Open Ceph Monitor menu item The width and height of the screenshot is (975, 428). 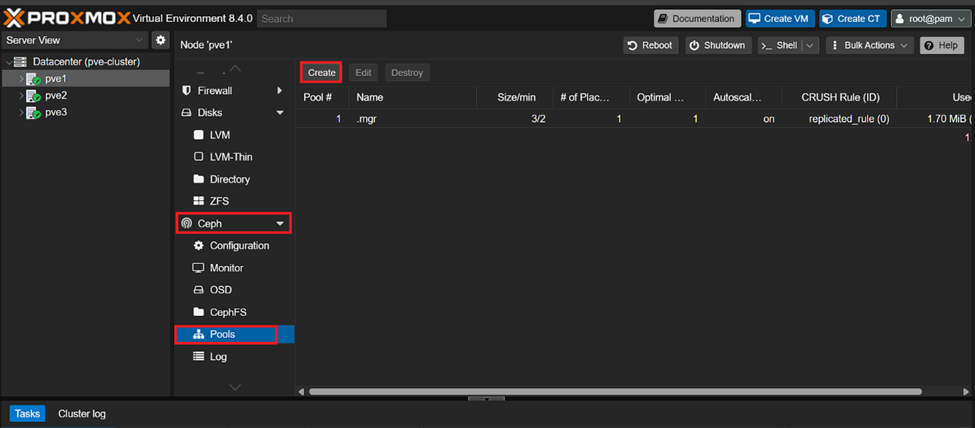pos(226,268)
